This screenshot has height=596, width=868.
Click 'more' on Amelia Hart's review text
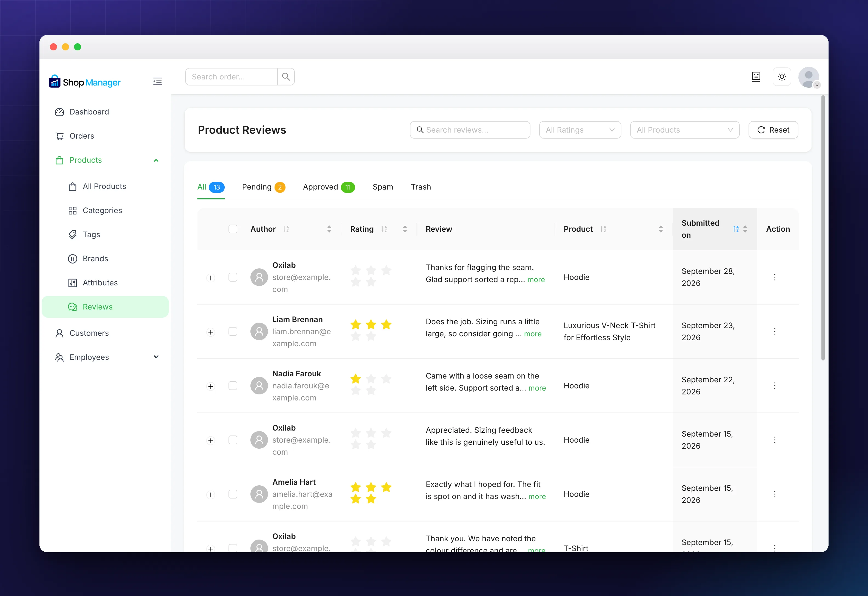click(537, 496)
